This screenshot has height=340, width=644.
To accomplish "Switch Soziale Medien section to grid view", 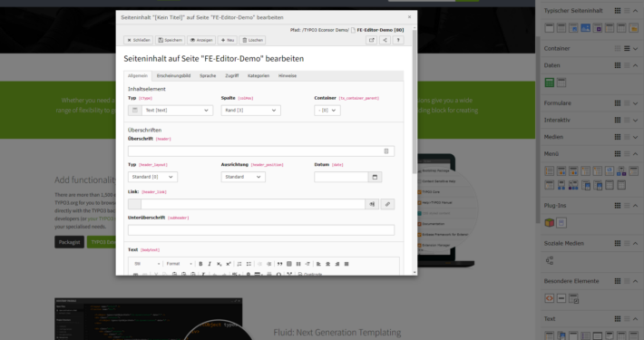I will [x=618, y=243].
